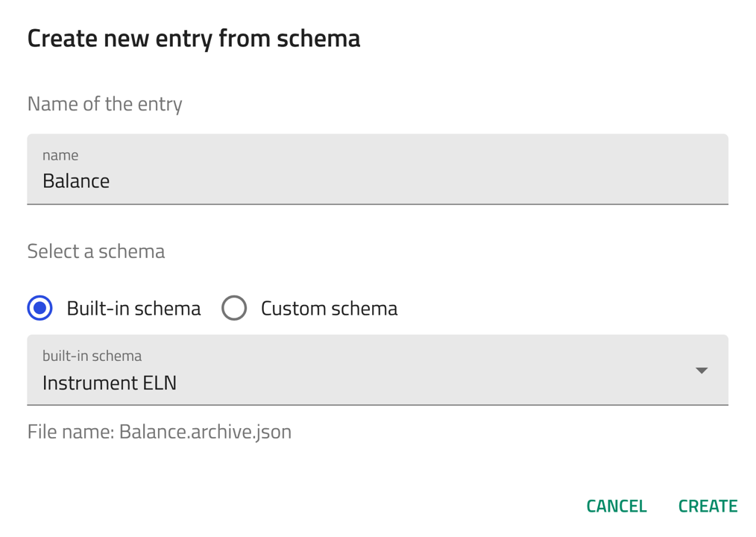Click the 'Balance' text in name field
The image size is (756, 537).
pyautogui.click(x=76, y=181)
